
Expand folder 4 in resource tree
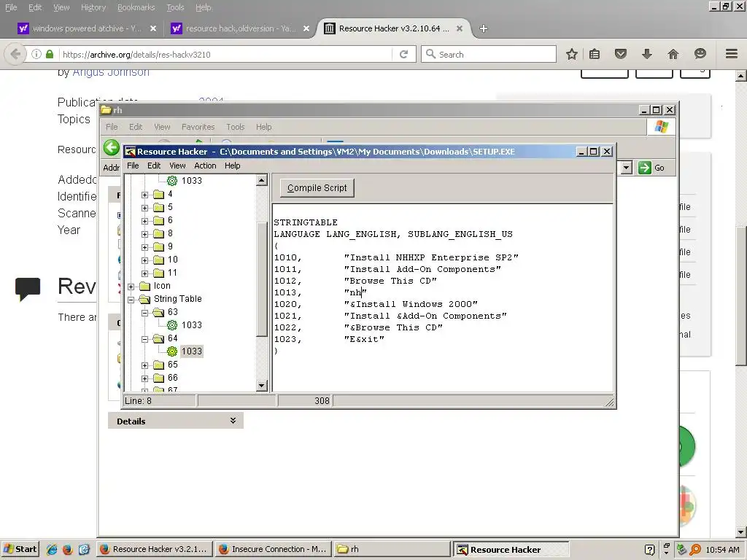coord(145,195)
